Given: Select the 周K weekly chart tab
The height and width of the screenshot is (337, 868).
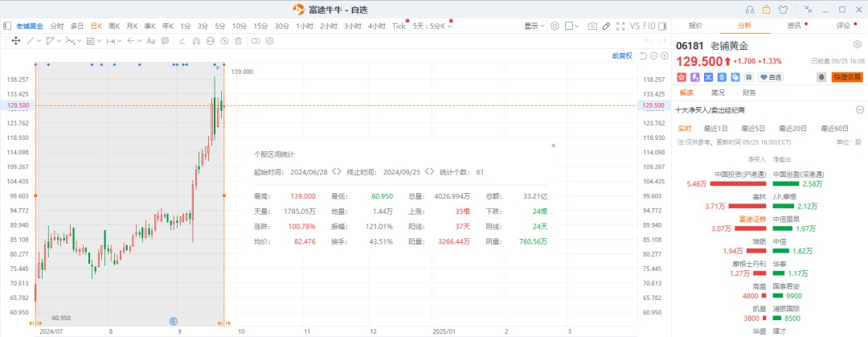Looking at the screenshot, I should click(x=113, y=26).
